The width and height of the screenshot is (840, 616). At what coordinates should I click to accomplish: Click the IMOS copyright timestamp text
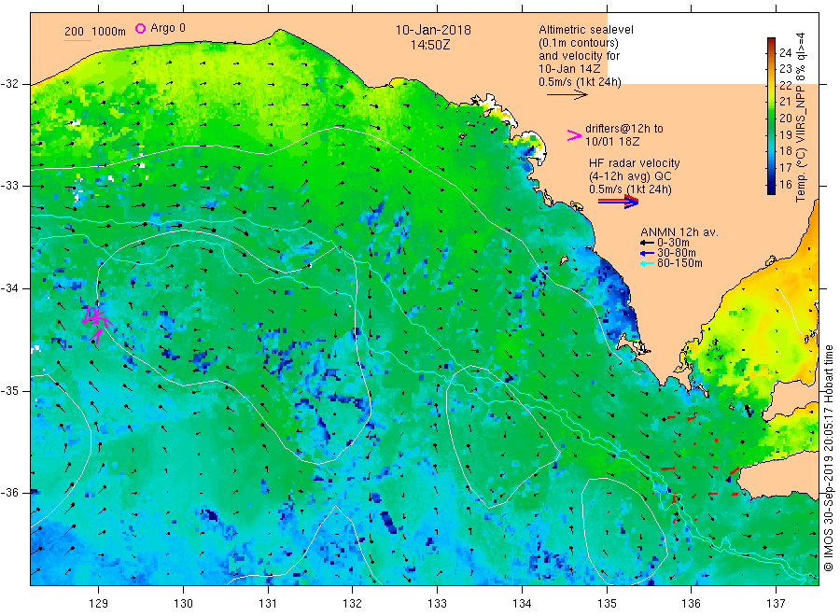[x=828, y=458]
